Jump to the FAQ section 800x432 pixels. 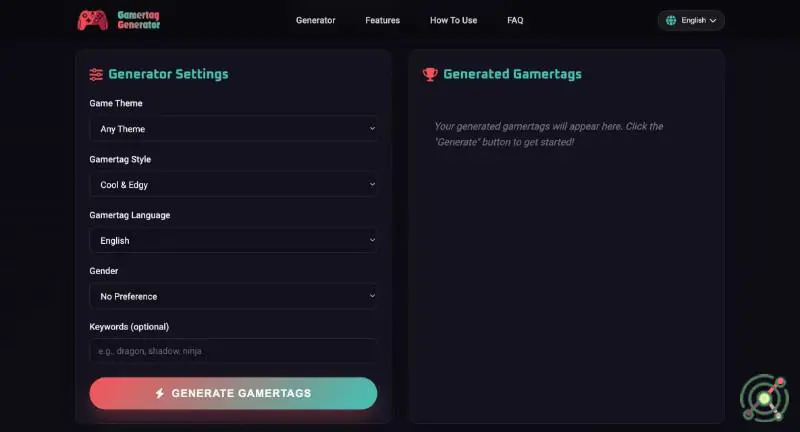(x=515, y=20)
